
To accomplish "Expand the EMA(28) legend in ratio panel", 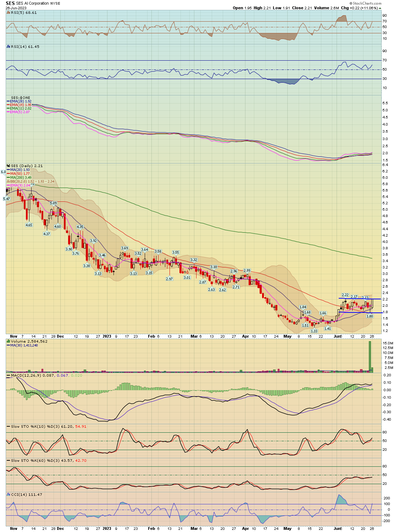I will click(x=20, y=101).
